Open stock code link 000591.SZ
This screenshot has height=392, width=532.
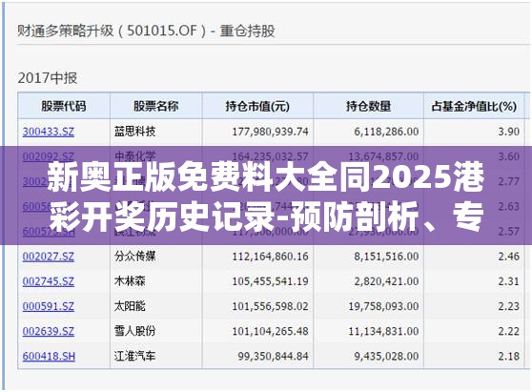coord(49,306)
